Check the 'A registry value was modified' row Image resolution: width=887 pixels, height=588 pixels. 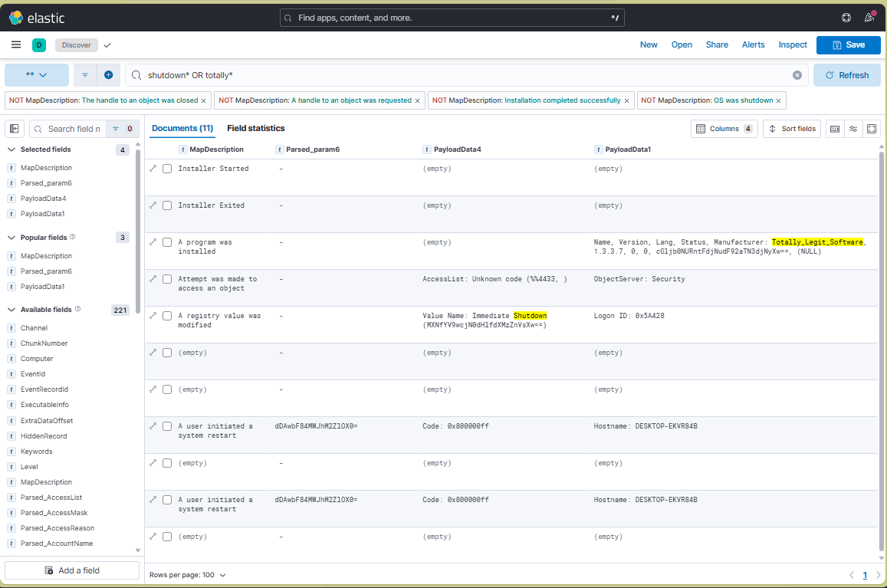(x=167, y=316)
